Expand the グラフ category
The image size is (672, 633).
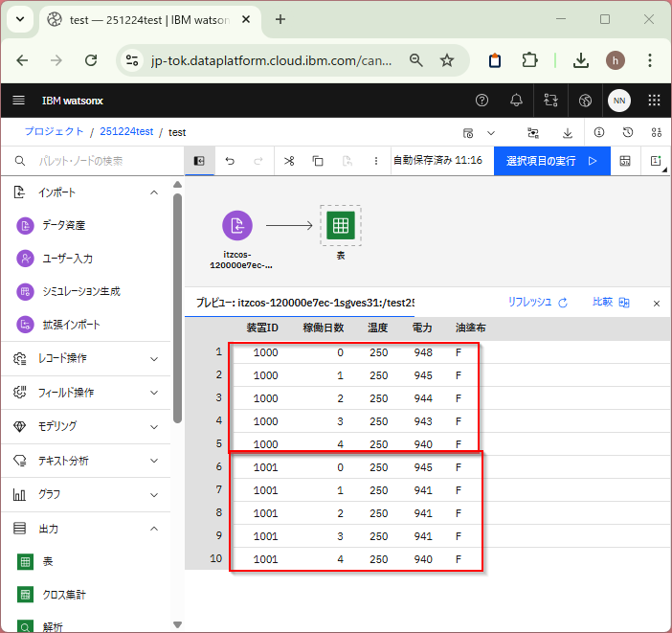pyautogui.click(x=86, y=494)
